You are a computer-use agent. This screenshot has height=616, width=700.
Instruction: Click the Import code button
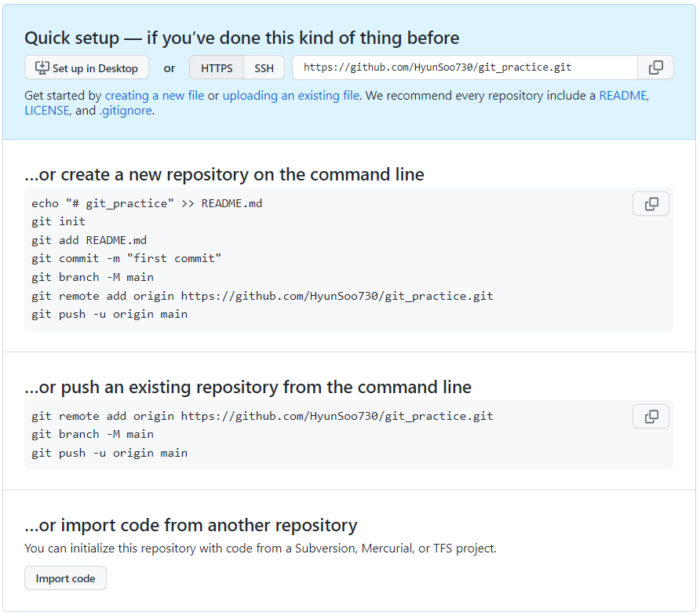point(66,578)
